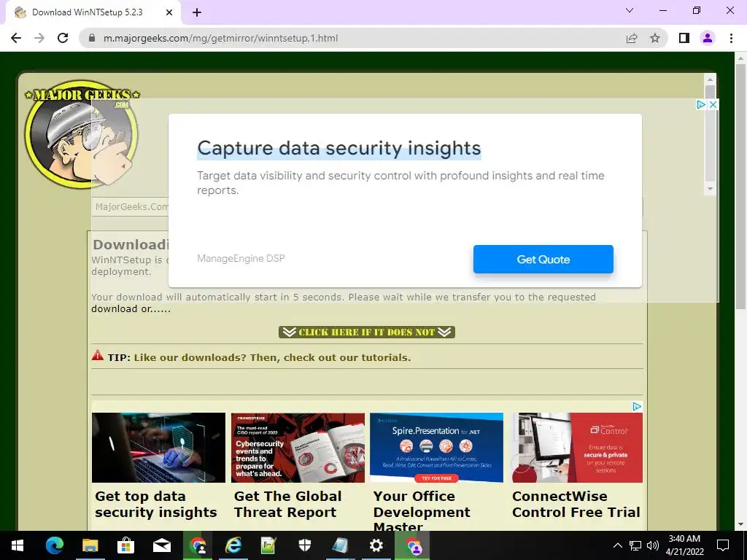Viewport: 747px width, 560px height.
Task: Open the volume tray icon
Action: coord(653,545)
